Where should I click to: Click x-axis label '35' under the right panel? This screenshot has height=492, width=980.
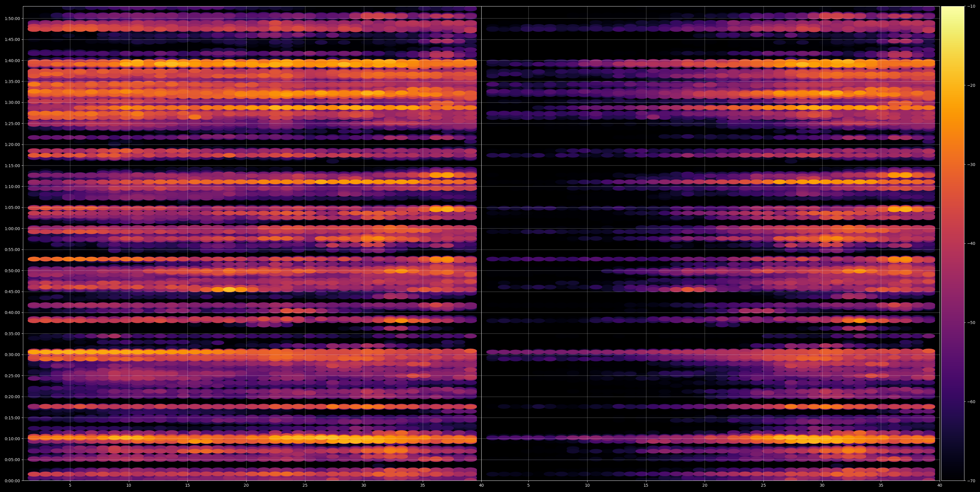(881, 486)
